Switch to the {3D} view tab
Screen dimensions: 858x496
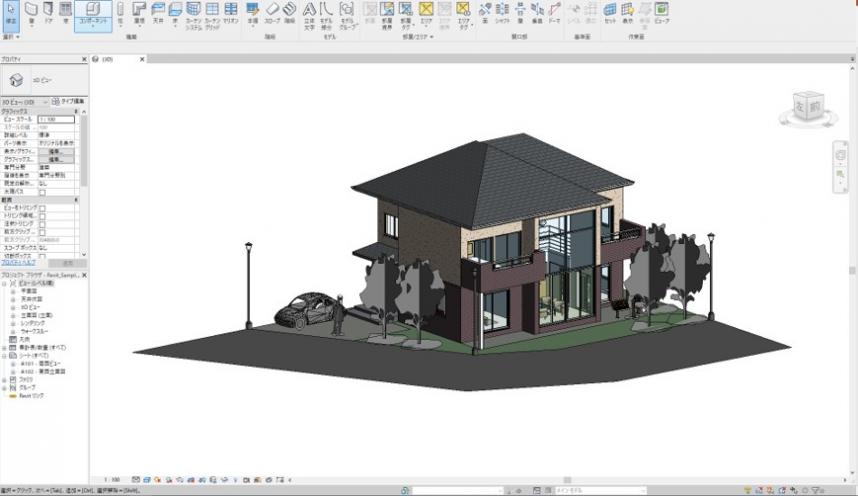coord(106,60)
